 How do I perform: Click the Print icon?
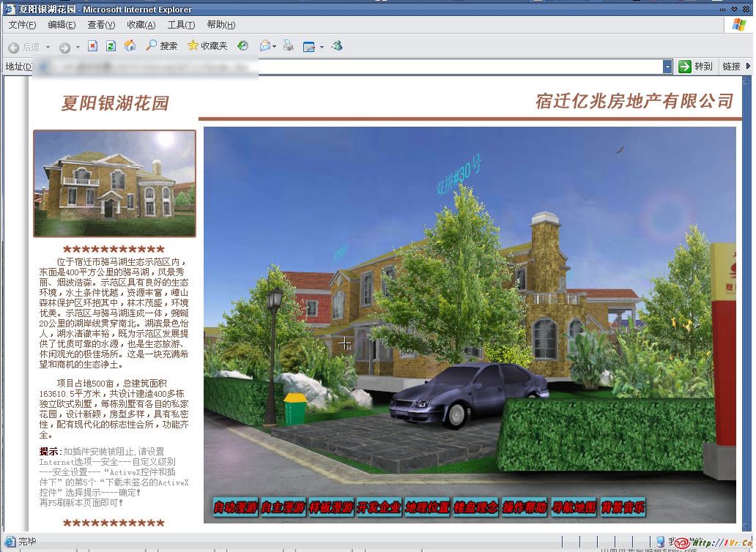[x=289, y=46]
